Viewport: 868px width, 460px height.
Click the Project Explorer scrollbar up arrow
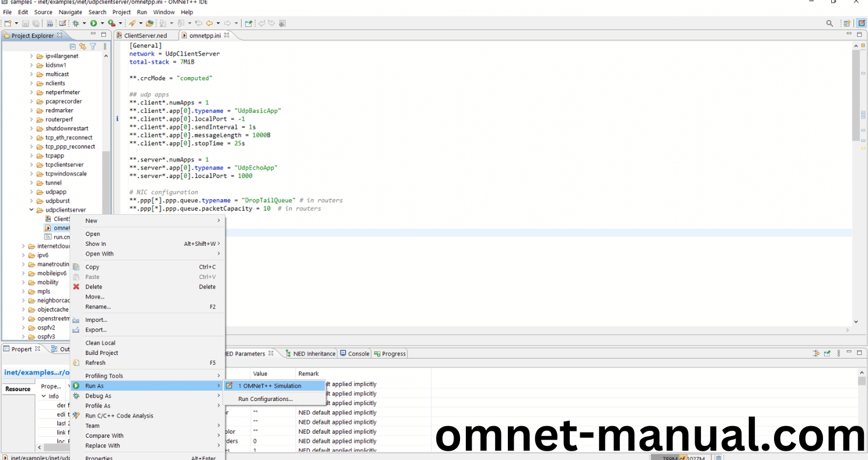pyautogui.click(x=106, y=56)
